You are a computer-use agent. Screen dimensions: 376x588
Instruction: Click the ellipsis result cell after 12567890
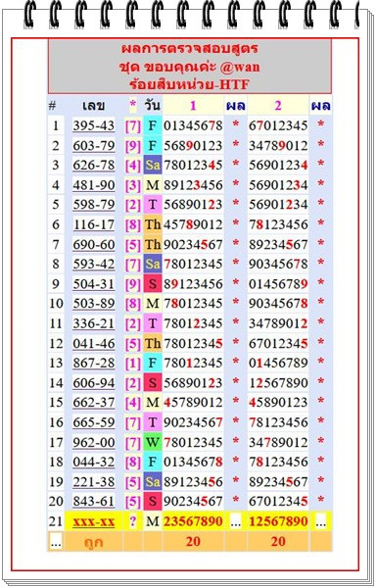pos(320,521)
